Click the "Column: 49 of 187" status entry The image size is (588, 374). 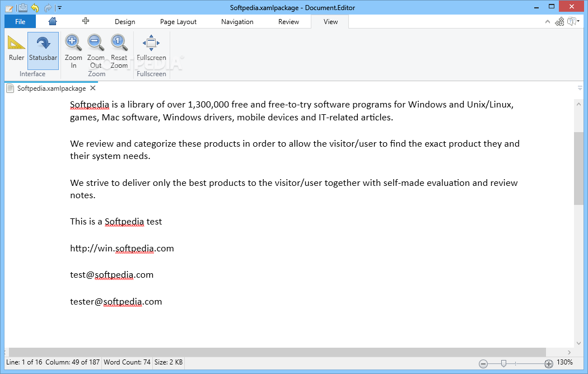click(72, 362)
